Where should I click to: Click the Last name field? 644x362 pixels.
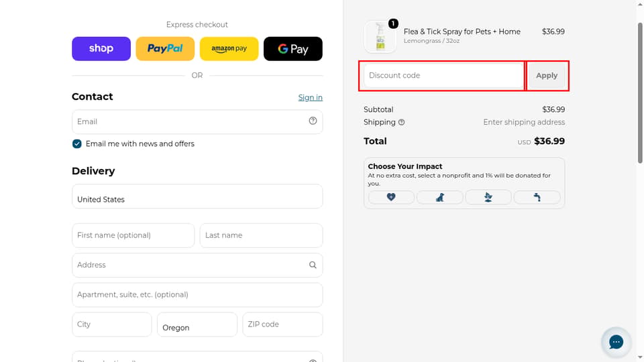[261, 235]
